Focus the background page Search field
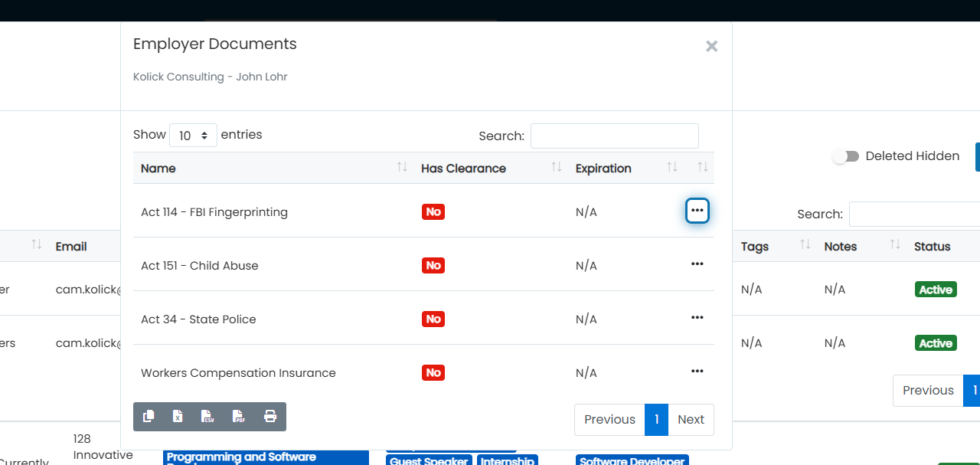Screen dimensions: 980x465 914,214
